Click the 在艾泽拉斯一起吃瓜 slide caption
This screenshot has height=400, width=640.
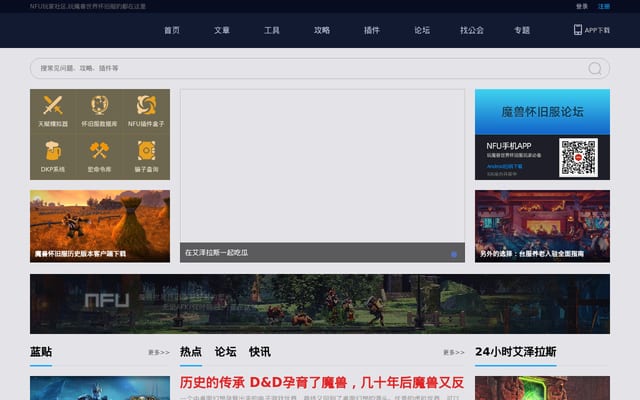tap(216, 253)
